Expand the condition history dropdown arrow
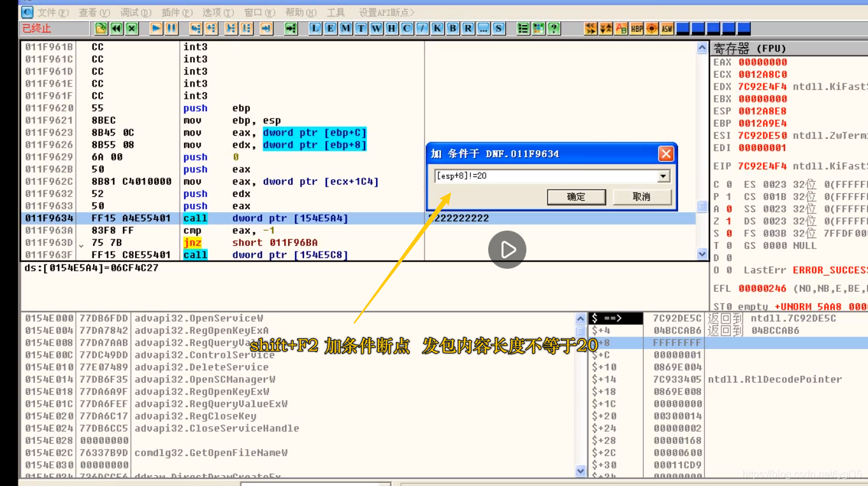868x486 pixels. [663, 176]
